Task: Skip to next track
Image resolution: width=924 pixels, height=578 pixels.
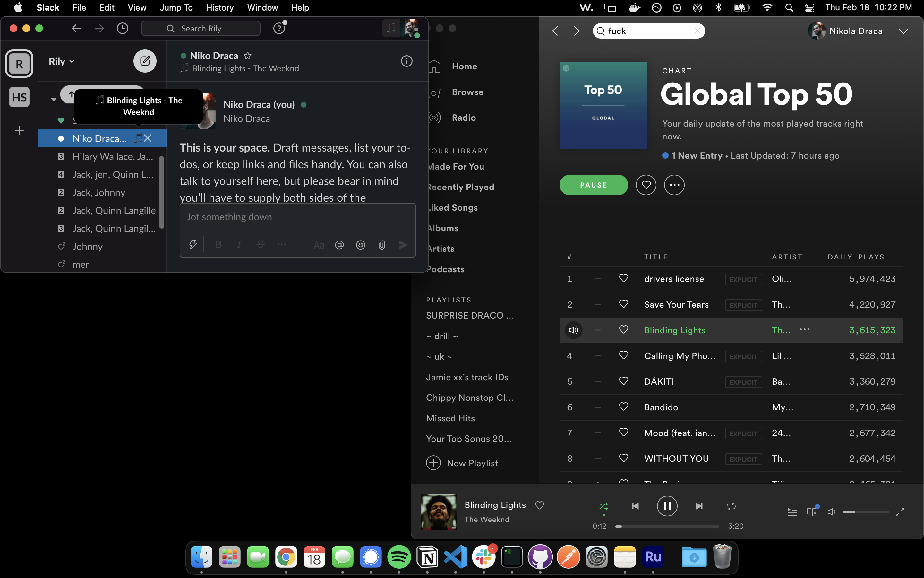Action: 699,506
